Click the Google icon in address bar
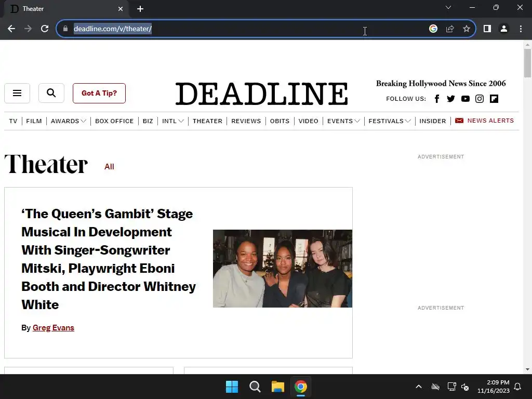The width and height of the screenshot is (532, 399). click(x=433, y=29)
